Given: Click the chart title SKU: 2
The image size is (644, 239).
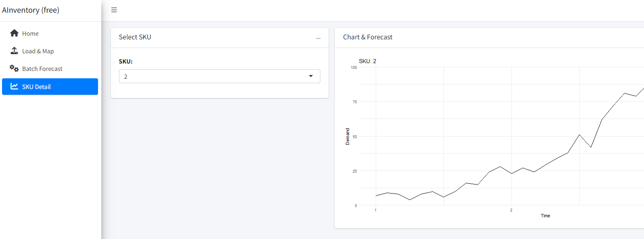Looking at the screenshot, I should (368, 61).
